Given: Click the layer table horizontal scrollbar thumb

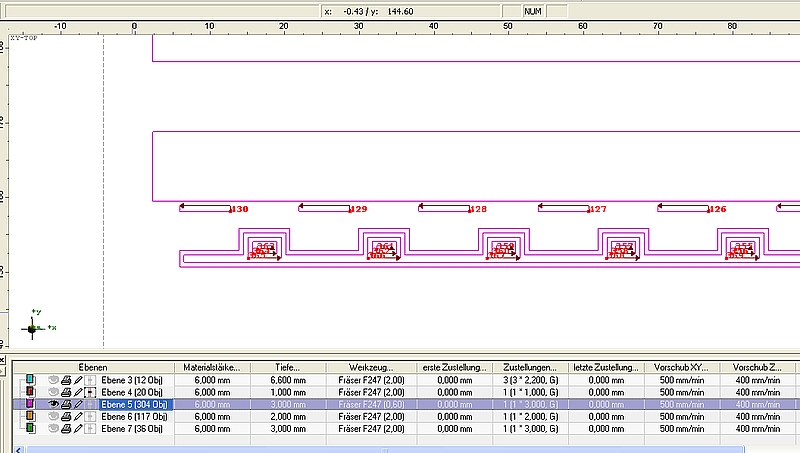Looking at the screenshot, I should pos(385,449).
